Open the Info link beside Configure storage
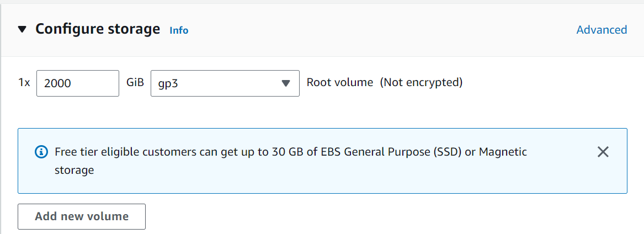 tap(179, 30)
